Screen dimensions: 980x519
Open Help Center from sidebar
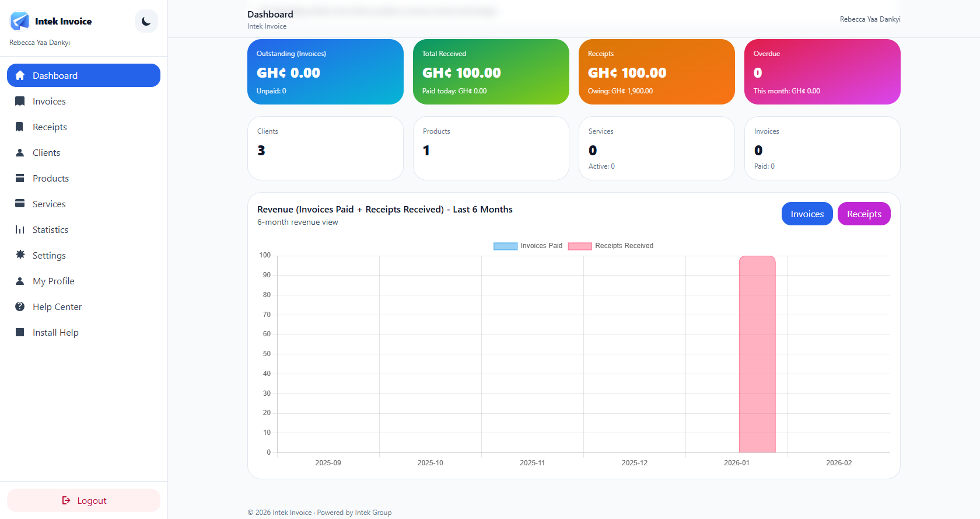[83, 306]
